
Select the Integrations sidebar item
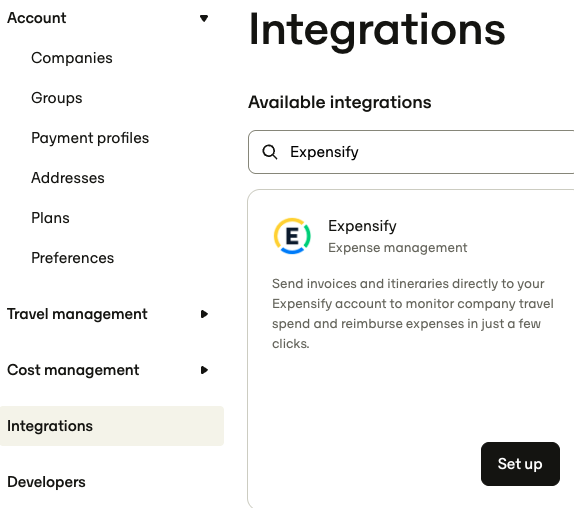(x=112, y=426)
